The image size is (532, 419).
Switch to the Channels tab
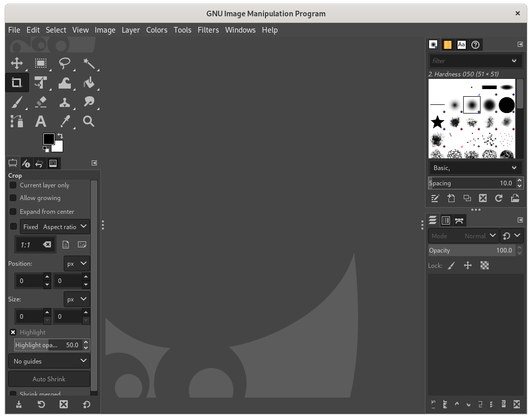point(446,220)
